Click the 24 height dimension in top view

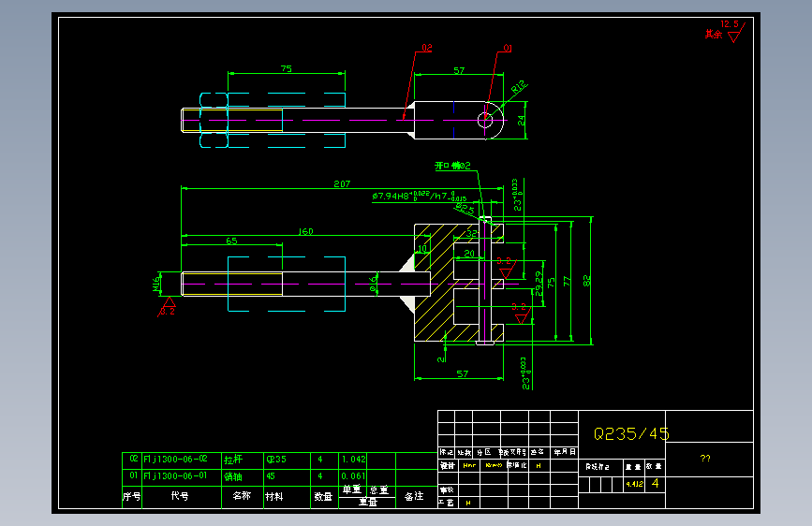(x=522, y=120)
